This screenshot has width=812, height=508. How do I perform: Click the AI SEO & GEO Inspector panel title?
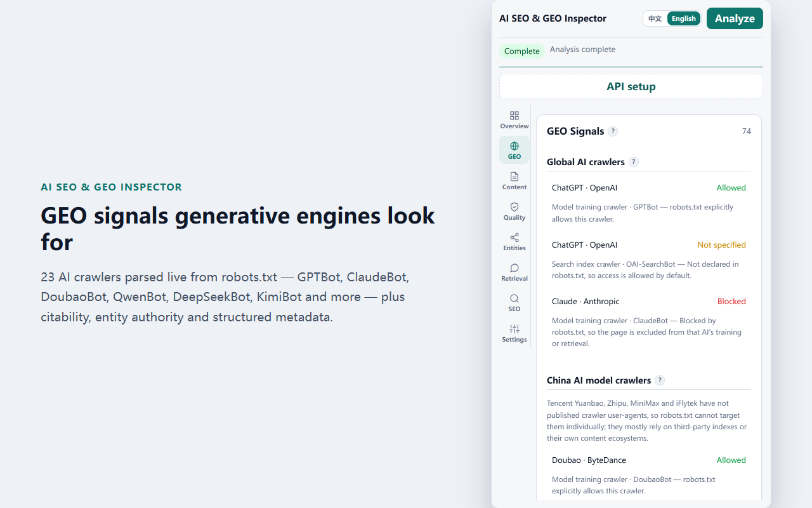(x=553, y=18)
